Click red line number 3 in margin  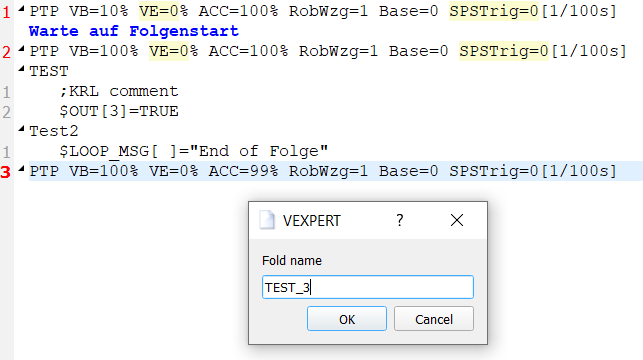coord(6,172)
